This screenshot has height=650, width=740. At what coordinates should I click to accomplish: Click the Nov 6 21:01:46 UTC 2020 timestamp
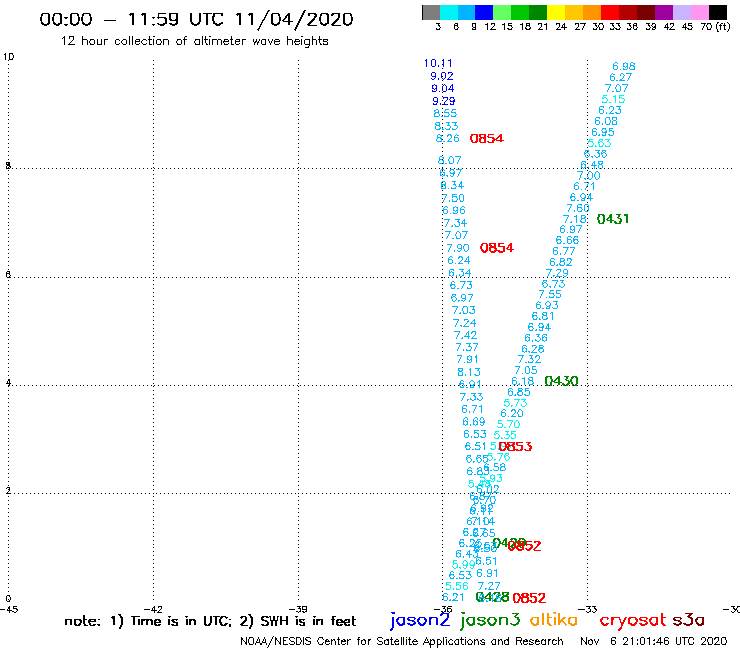654,641
